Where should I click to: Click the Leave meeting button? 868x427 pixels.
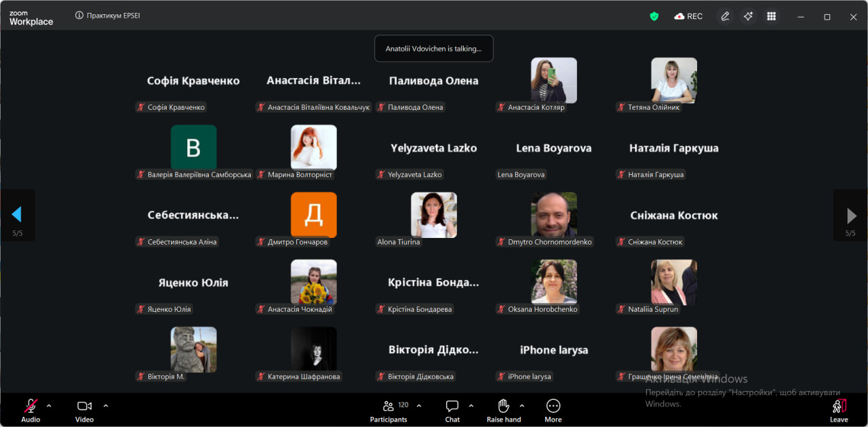point(839,411)
